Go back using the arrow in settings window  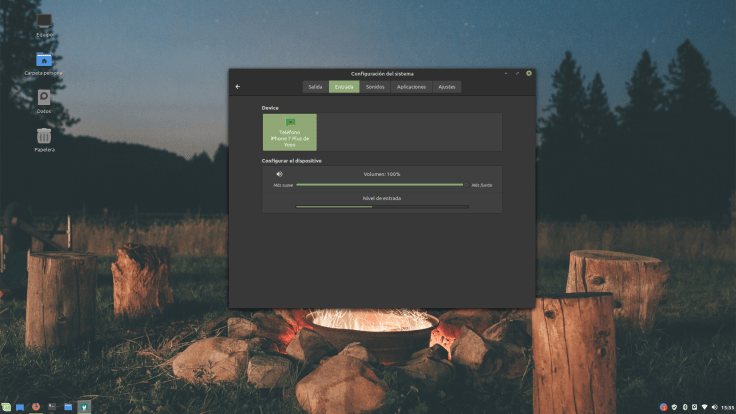click(238, 87)
